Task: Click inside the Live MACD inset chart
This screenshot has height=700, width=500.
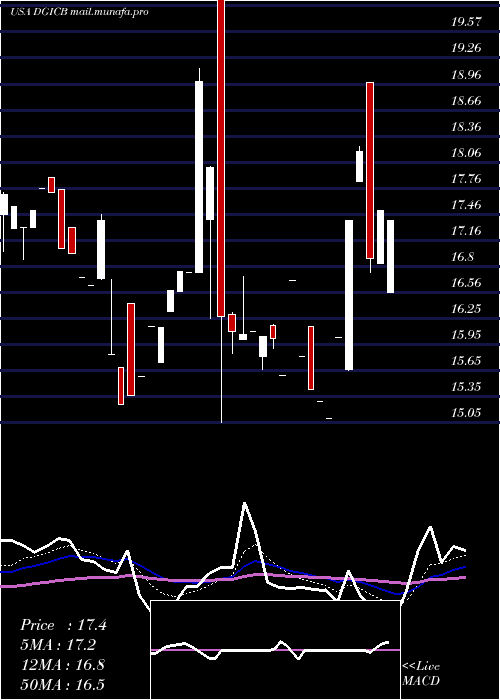Action: click(x=275, y=650)
